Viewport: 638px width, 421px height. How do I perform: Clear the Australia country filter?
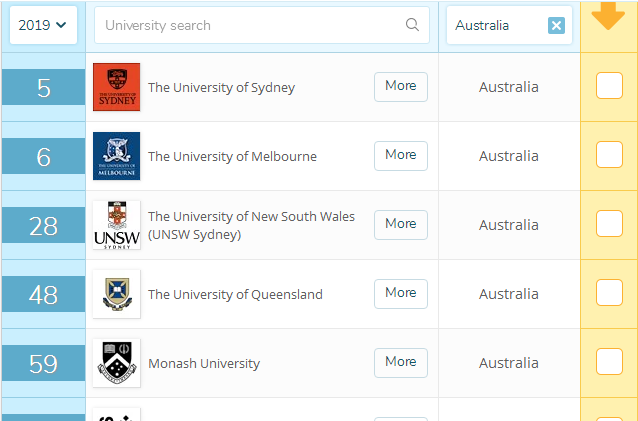(x=556, y=25)
